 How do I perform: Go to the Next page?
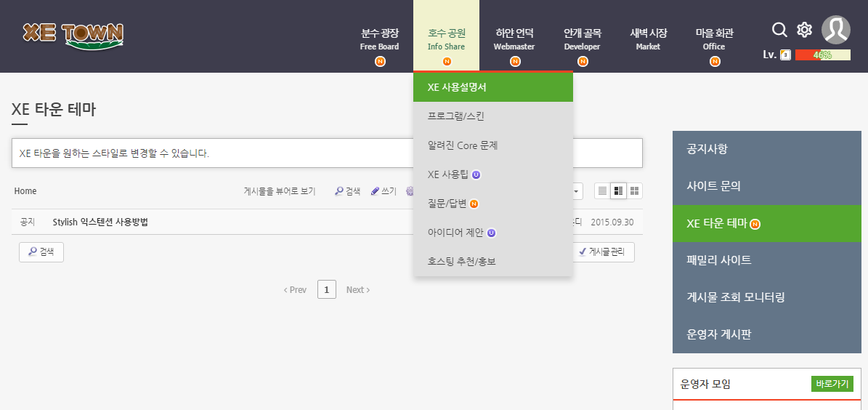tap(358, 290)
